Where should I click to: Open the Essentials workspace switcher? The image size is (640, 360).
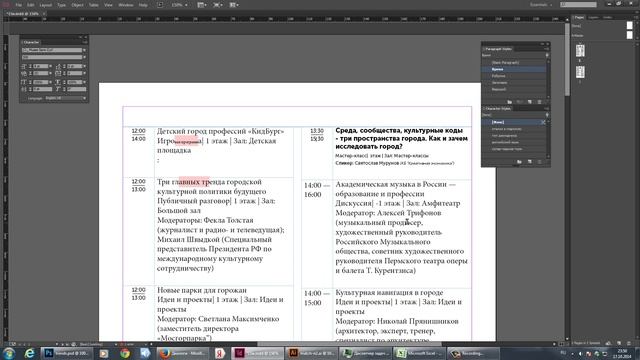[x=541, y=5]
